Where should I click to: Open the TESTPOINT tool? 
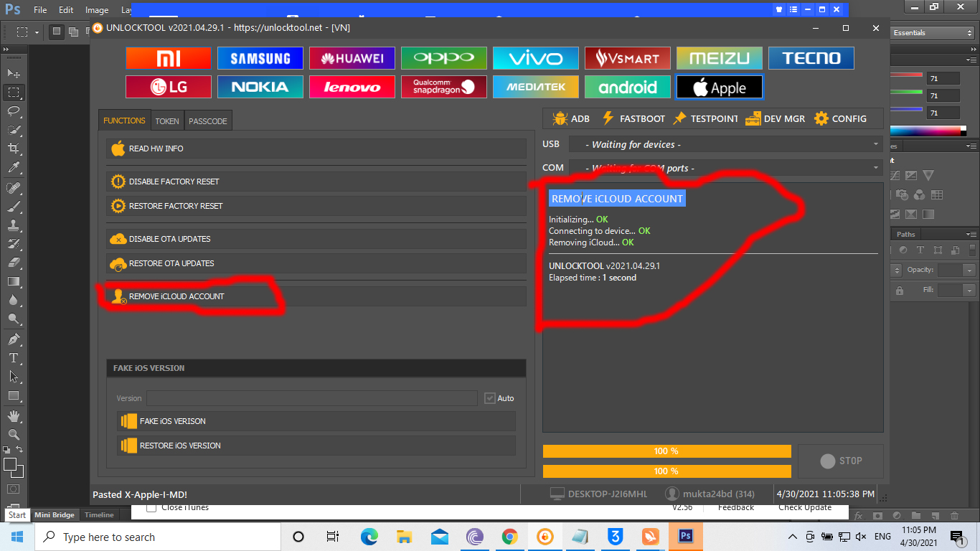tap(705, 118)
